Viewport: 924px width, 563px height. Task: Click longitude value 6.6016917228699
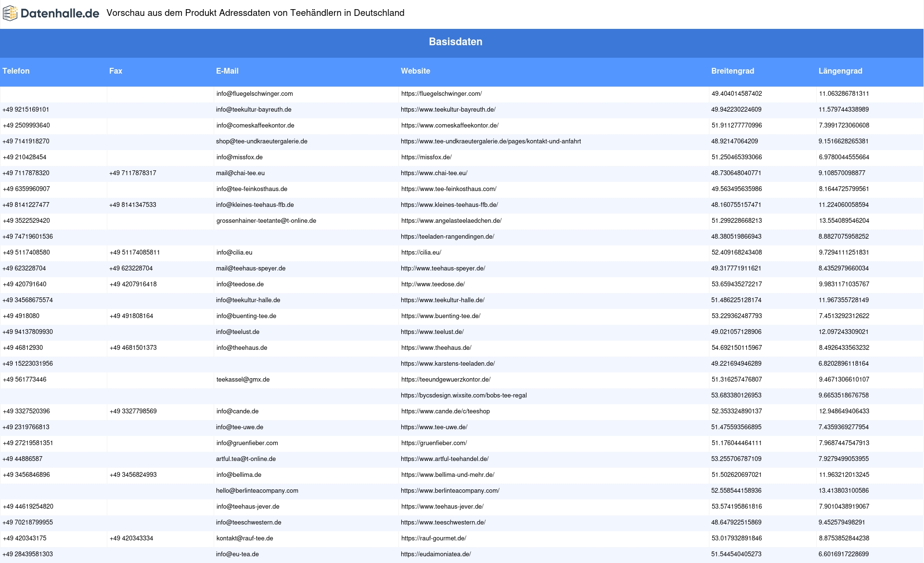[x=844, y=554]
